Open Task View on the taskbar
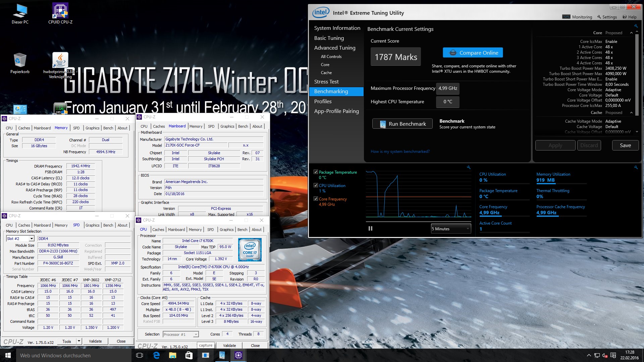644x362 pixels. click(140, 355)
